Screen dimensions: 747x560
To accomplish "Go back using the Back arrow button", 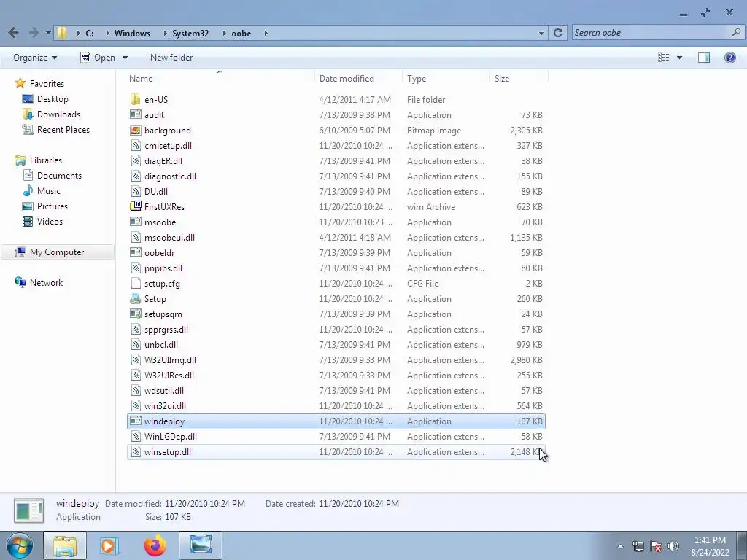I will pyautogui.click(x=13, y=33).
